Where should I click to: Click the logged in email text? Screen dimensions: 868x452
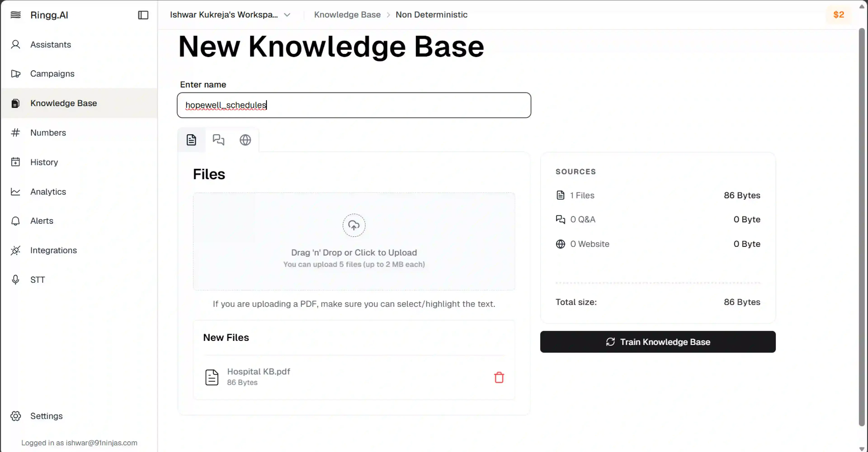pos(79,443)
